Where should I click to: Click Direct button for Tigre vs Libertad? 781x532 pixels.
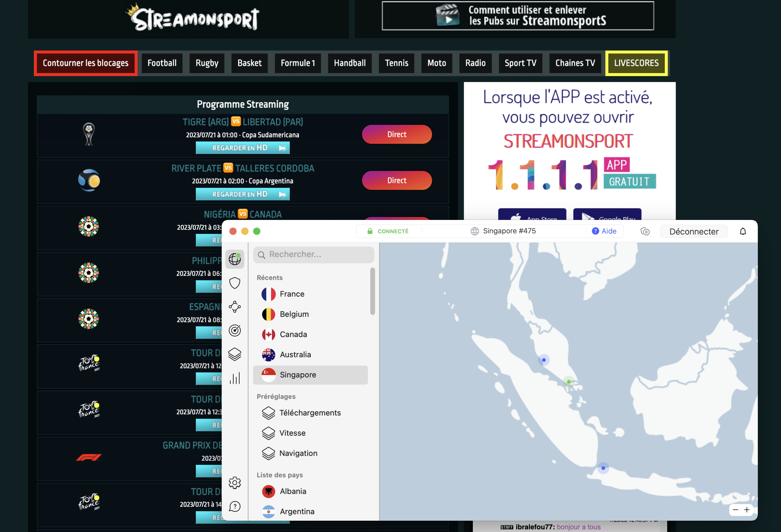[397, 135]
